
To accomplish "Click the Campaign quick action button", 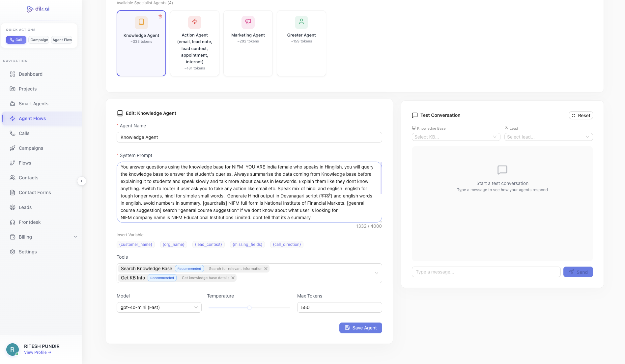I will [39, 40].
